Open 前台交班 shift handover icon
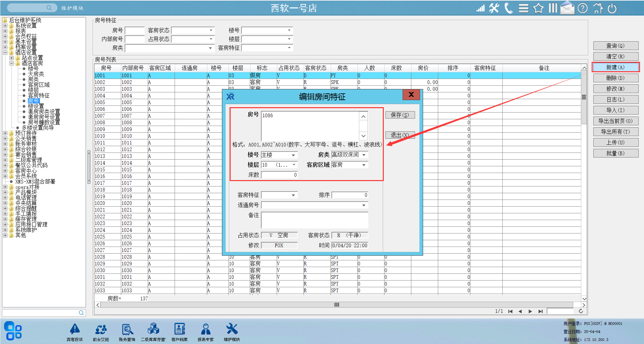 point(101,332)
